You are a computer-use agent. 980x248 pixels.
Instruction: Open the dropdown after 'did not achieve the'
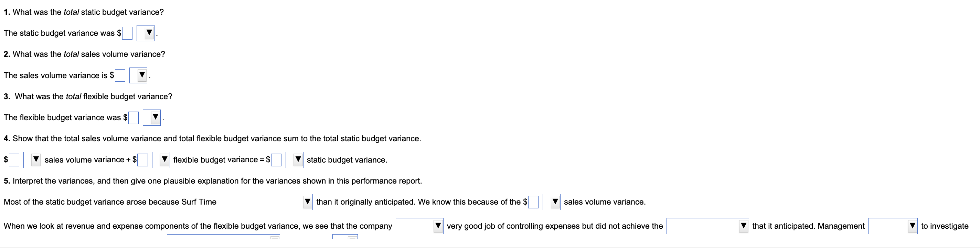click(x=743, y=226)
